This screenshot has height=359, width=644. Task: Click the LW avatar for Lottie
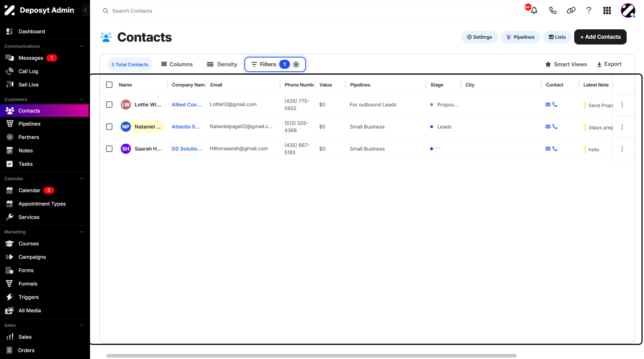click(x=125, y=105)
